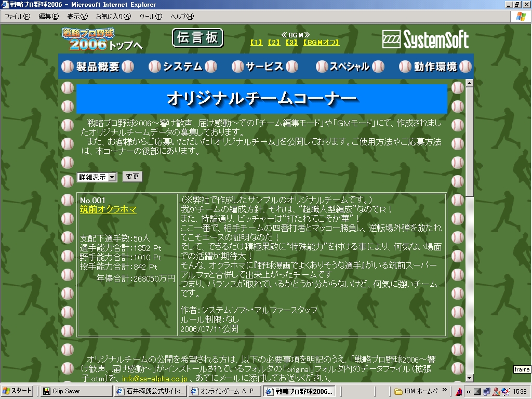Viewport: 532px width, 399px height.
Task: Open the 動作環境 navigation tab
Action: click(x=435, y=66)
